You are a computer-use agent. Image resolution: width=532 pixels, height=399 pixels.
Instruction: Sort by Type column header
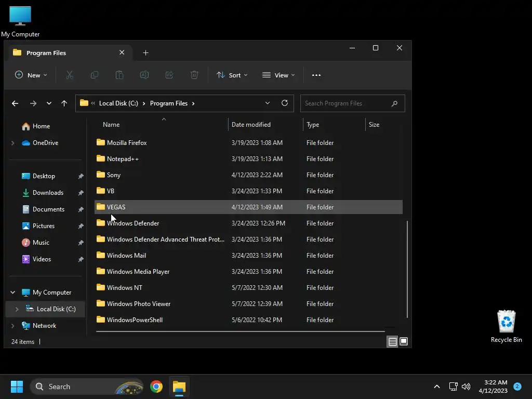click(313, 125)
